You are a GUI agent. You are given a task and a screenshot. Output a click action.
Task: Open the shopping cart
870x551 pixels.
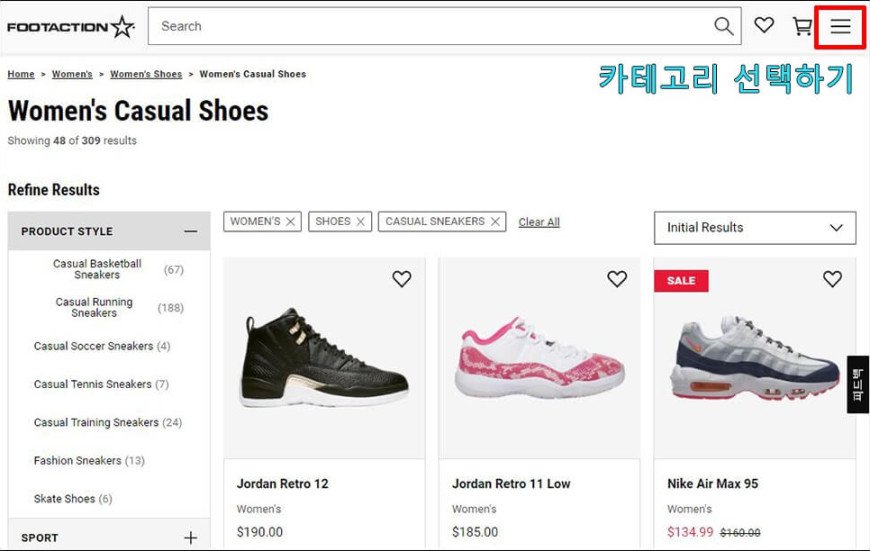click(802, 26)
